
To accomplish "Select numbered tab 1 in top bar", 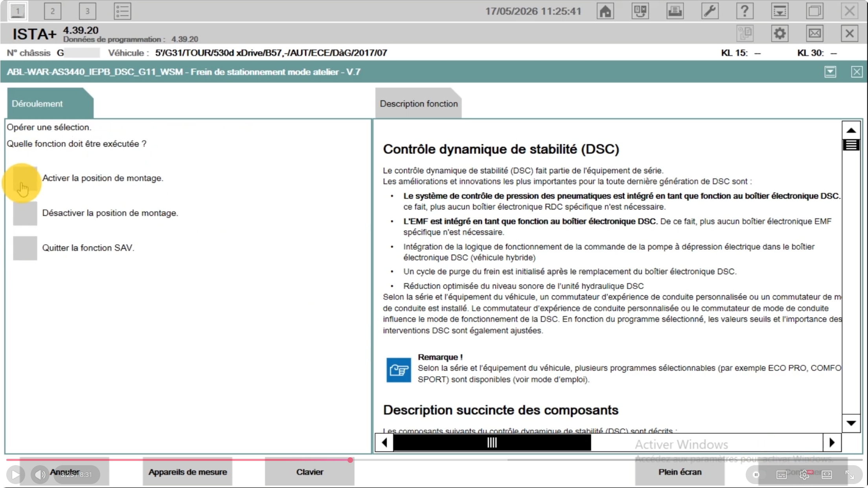I will [x=18, y=11].
